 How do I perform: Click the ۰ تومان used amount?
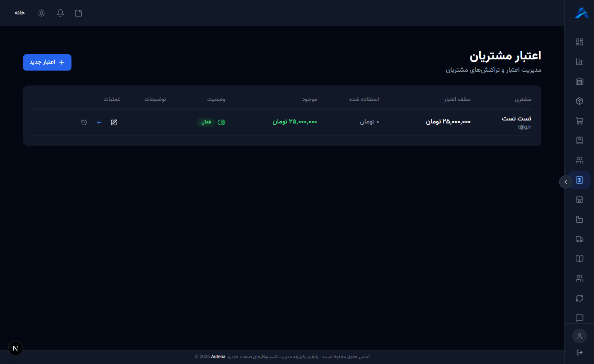coord(369,122)
